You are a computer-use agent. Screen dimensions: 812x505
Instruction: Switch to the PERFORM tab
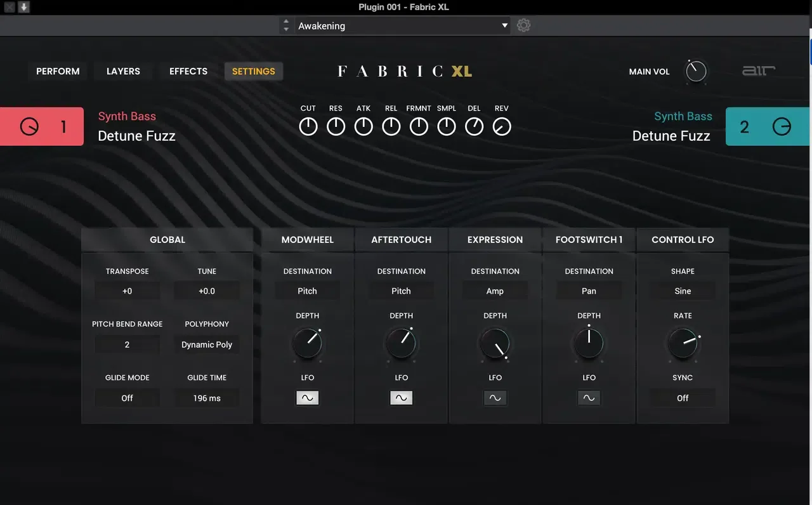[x=58, y=71]
